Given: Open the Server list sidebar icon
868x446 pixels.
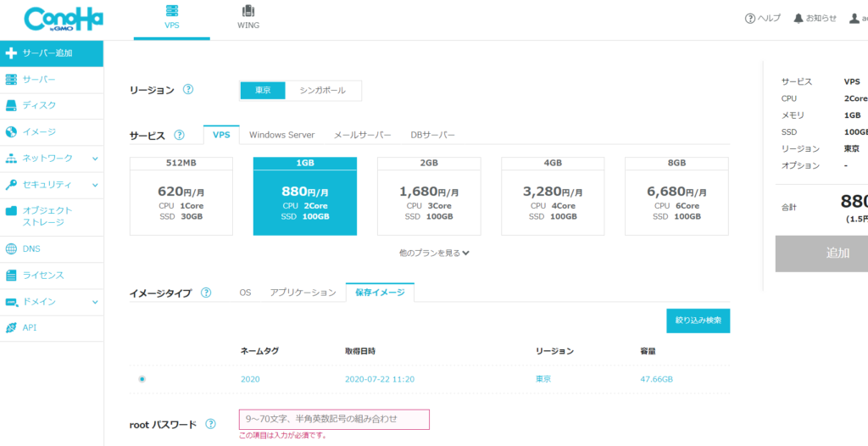Looking at the screenshot, I should click(11, 80).
